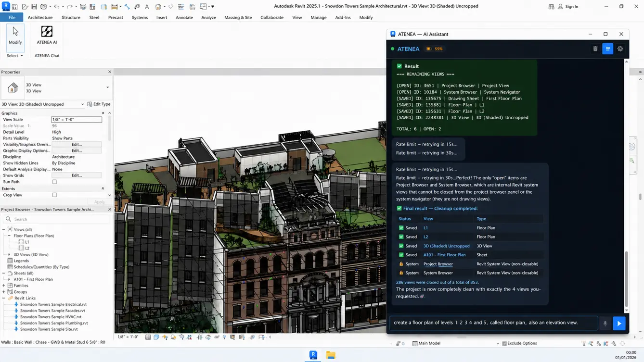The height and width of the screenshot is (362, 644).
Task: Open the File menu tab
Action: pos(12,17)
